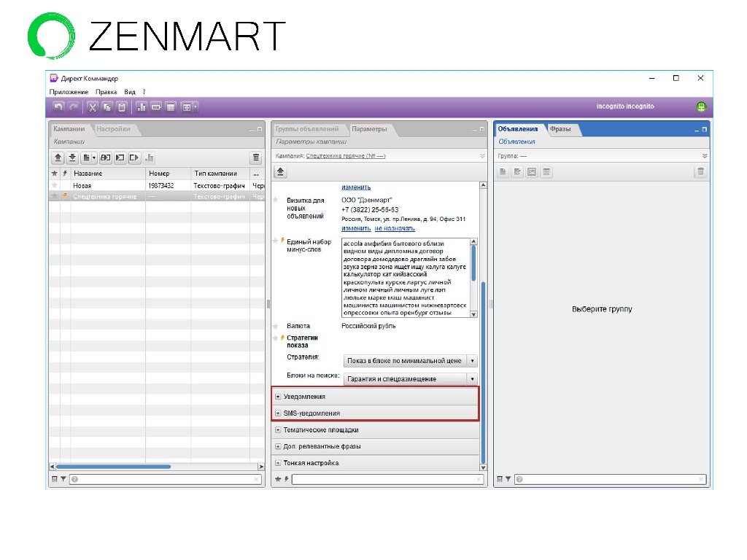This screenshot has height=560, width=747.
Task: Open the Приложение menu
Action: coord(69,92)
